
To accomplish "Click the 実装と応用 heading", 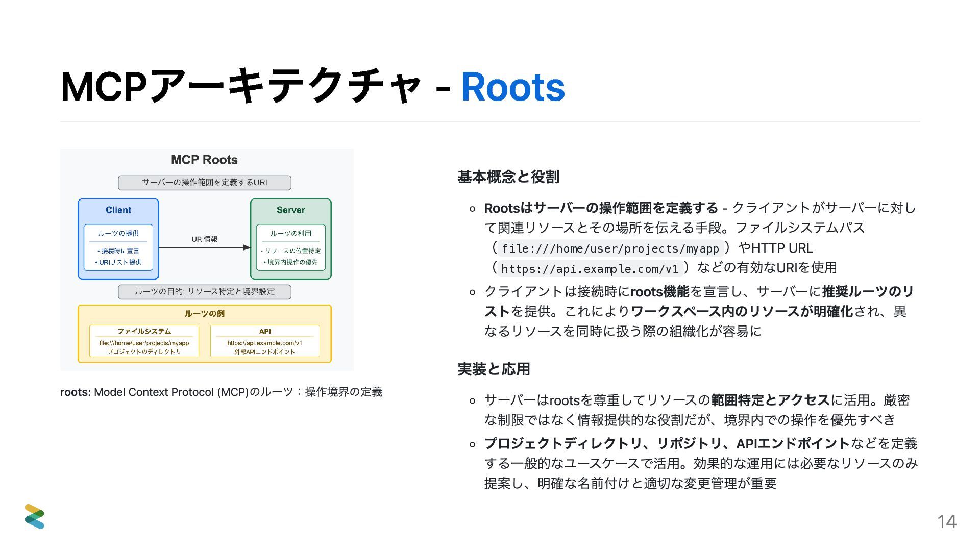I will click(x=494, y=369).
